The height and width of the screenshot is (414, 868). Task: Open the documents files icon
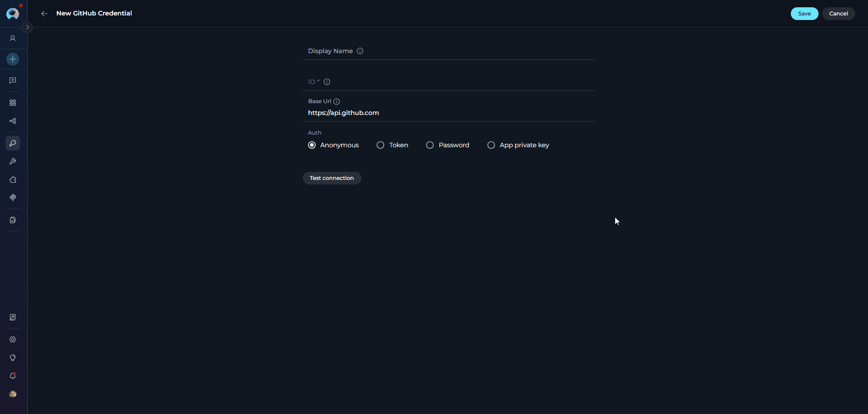click(x=13, y=220)
